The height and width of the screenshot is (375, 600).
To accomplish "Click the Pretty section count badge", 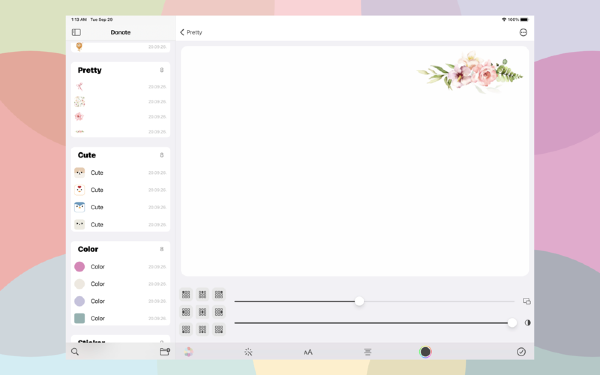I will coord(161,70).
